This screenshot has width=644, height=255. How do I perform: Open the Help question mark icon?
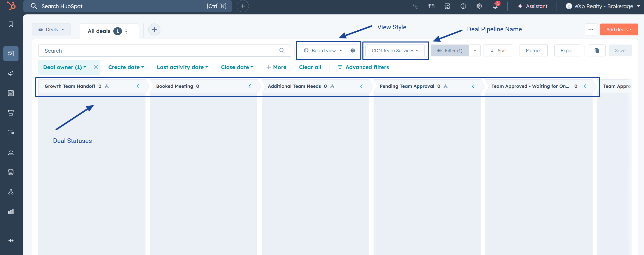pyautogui.click(x=463, y=6)
